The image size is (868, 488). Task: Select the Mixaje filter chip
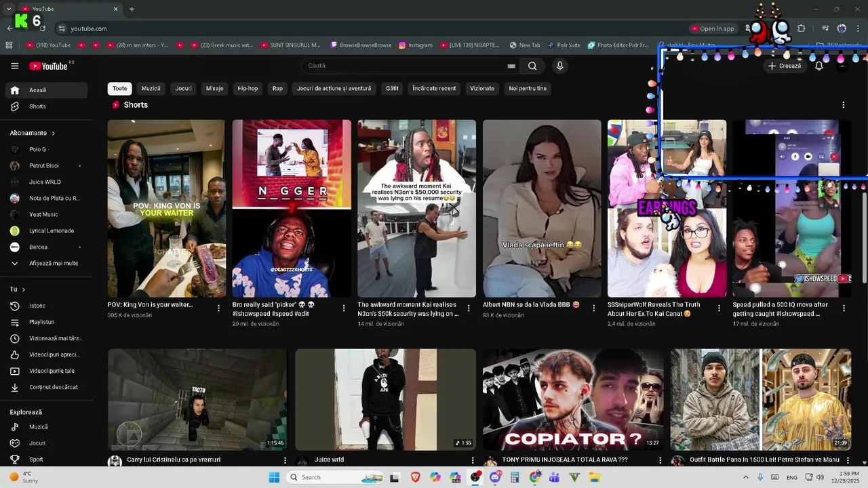(214, 88)
